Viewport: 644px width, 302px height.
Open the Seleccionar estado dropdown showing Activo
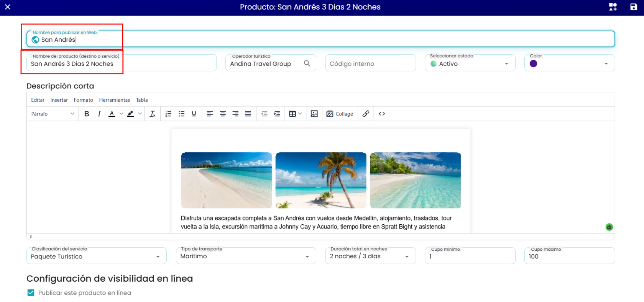point(470,63)
